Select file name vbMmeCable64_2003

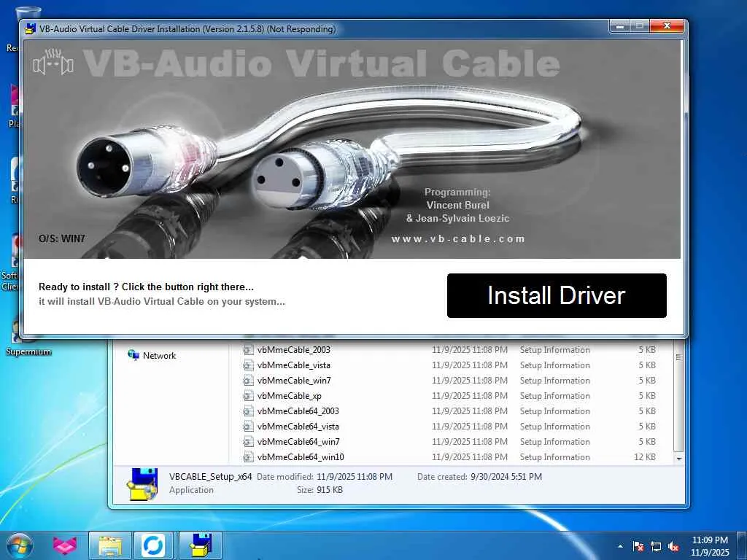point(298,411)
